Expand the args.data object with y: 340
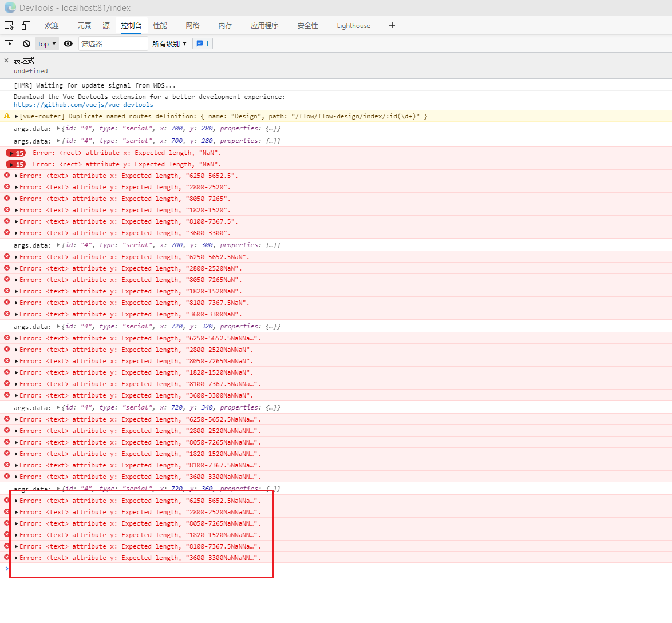The width and height of the screenshot is (672, 623). click(58, 407)
